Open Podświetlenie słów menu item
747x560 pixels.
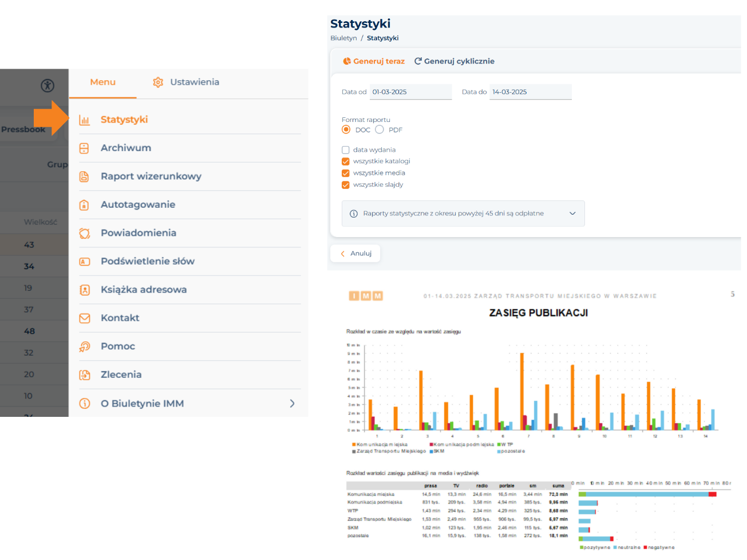(x=189, y=262)
